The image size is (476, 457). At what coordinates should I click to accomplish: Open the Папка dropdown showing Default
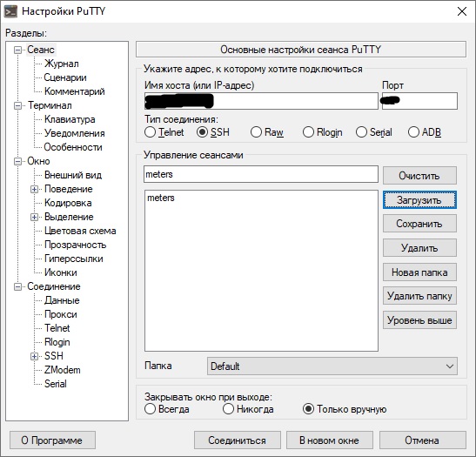pyautogui.click(x=332, y=366)
